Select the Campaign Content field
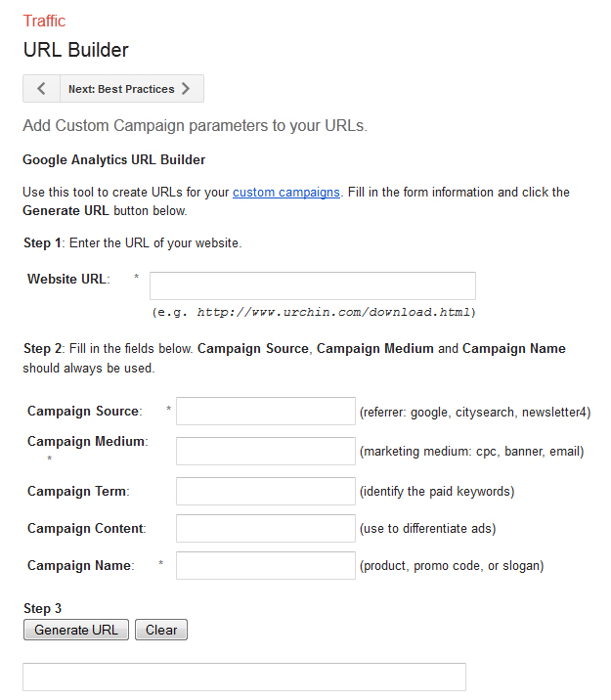Viewport: 611px width, 700px height. point(266,528)
